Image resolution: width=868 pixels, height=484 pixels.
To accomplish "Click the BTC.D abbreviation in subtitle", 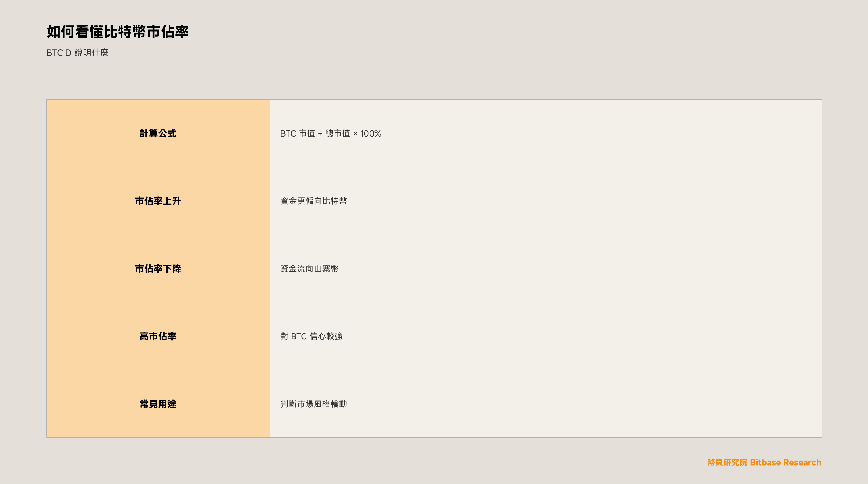I will point(59,53).
